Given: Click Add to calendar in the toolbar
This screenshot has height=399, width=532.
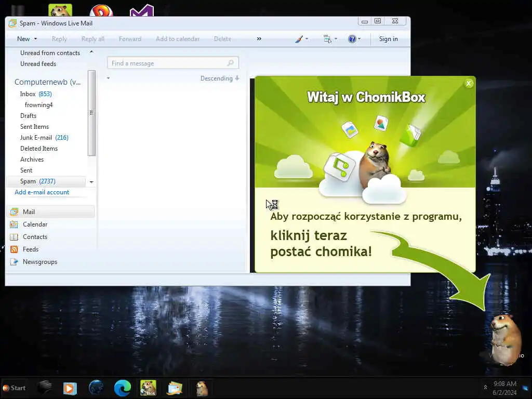Looking at the screenshot, I should (x=178, y=39).
